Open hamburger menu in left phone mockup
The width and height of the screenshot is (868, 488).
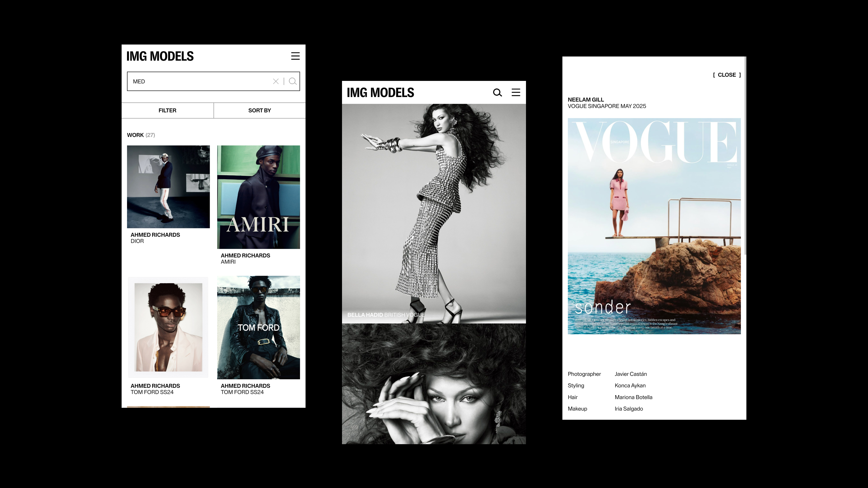point(295,56)
